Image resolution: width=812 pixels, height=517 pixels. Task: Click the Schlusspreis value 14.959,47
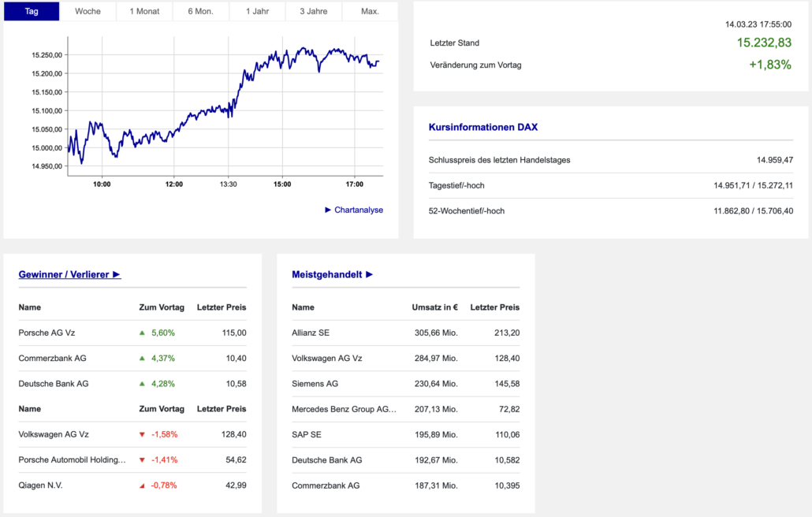click(x=775, y=160)
